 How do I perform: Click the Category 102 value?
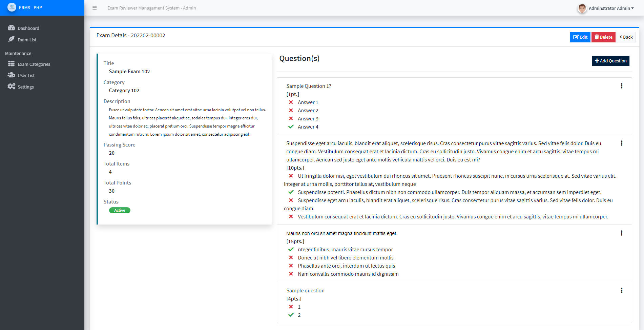click(x=124, y=91)
